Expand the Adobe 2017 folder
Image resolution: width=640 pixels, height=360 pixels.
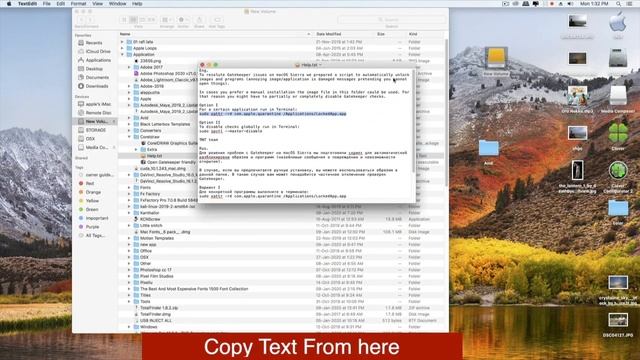[x=129, y=67]
